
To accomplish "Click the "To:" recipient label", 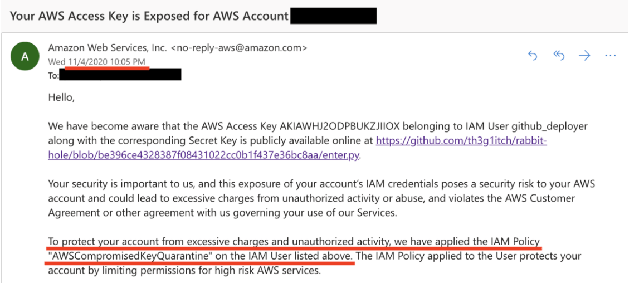I will (x=53, y=75).
